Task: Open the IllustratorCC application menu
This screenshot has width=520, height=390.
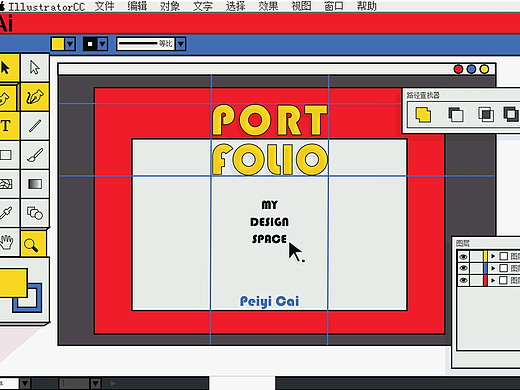Action: (x=47, y=7)
